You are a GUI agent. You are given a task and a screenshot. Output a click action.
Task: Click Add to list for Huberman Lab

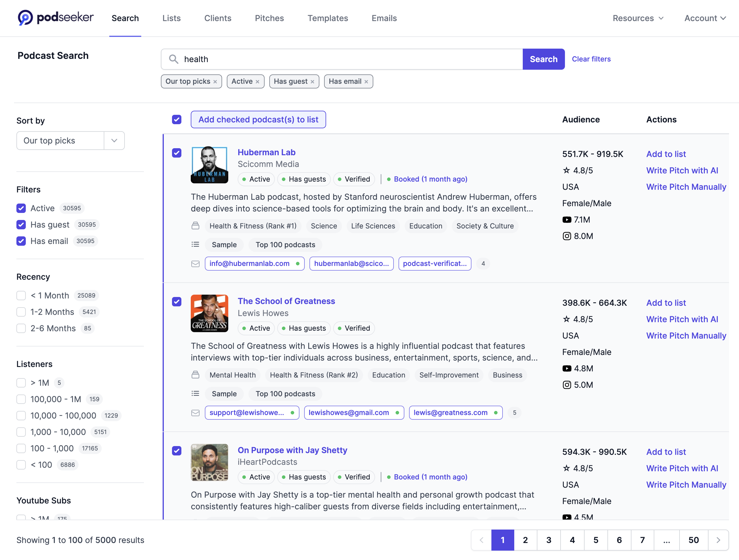pyautogui.click(x=666, y=154)
